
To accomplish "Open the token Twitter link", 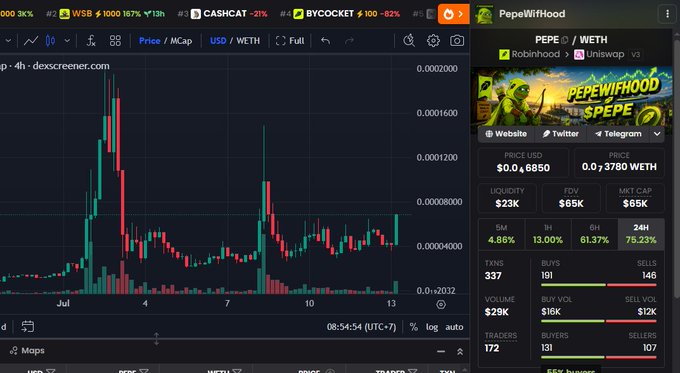I will pos(560,134).
